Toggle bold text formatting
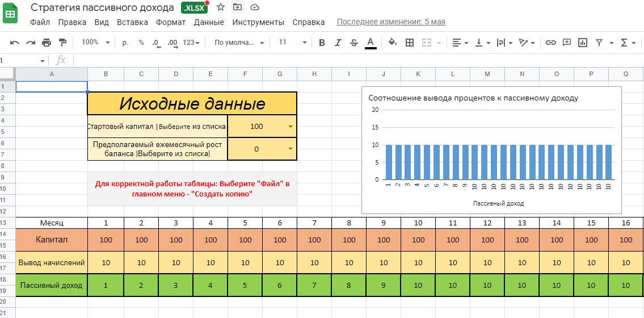Viewport: 644px width, 318px height. click(322, 43)
